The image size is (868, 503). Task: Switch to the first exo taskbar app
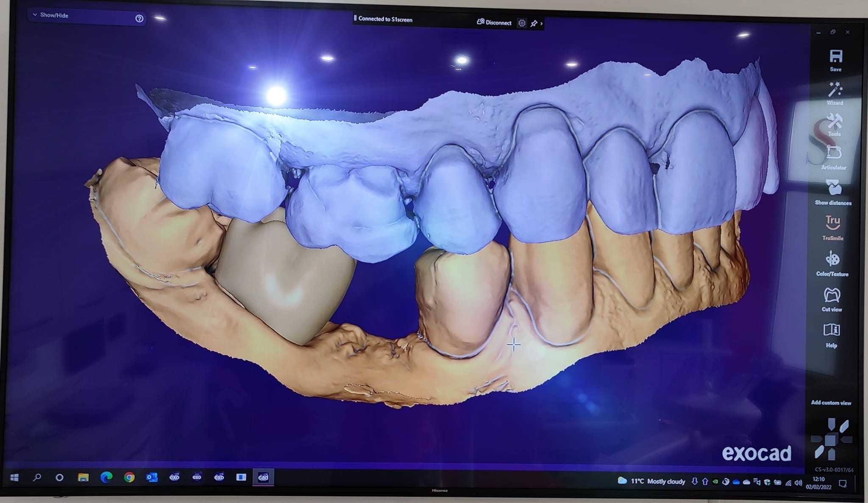tap(174, 477)
